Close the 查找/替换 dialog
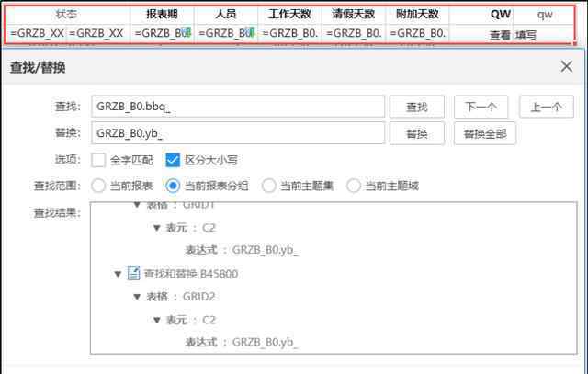The width and height of the screenshot is (588, 374). coord(566,67)
